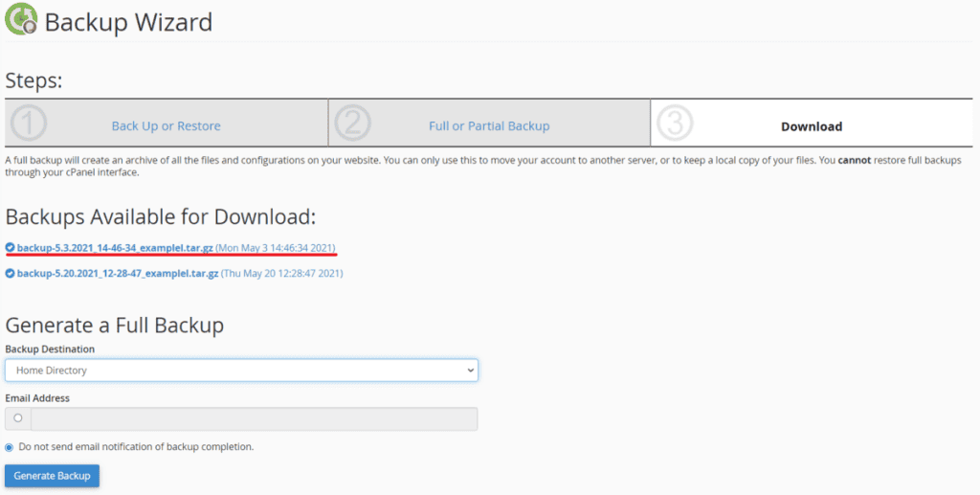Viewport: 980px width, 495px height.
Task: Select the Email Address radio button
Action: [18, 418]
